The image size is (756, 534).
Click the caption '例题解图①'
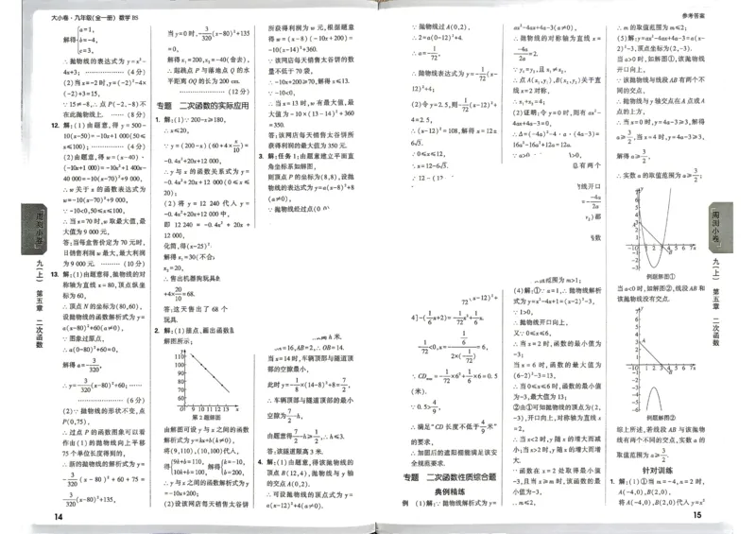click(661, 277)
